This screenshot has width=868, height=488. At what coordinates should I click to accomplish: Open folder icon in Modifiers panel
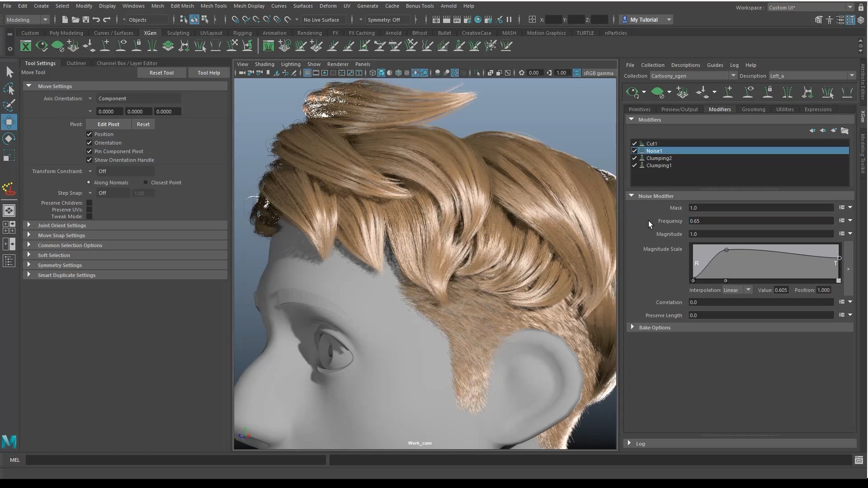coord(844,131)
